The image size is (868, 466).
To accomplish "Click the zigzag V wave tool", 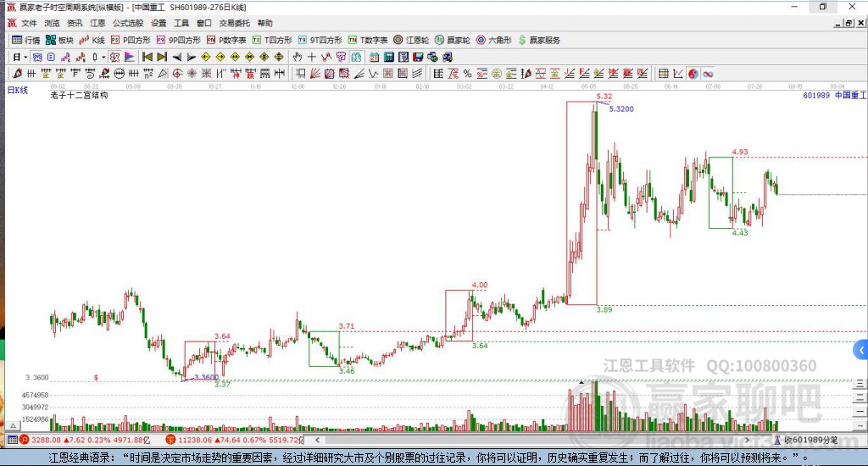I will (x=374, y=74).
